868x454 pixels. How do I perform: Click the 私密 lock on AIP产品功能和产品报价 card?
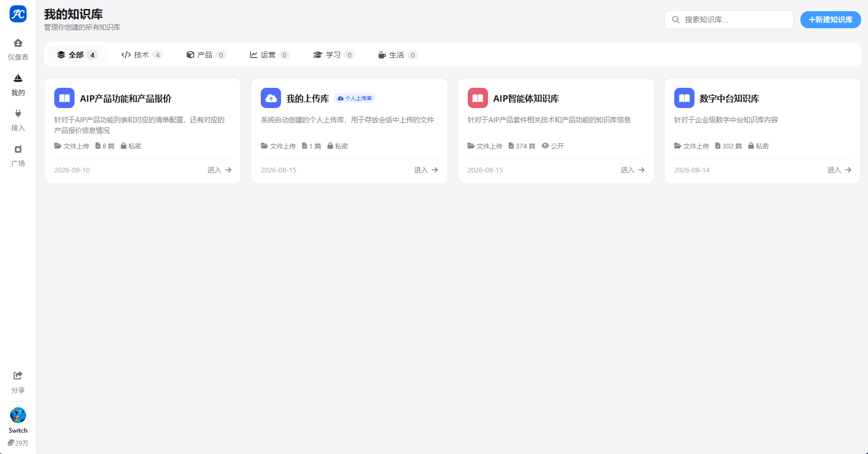123,146
